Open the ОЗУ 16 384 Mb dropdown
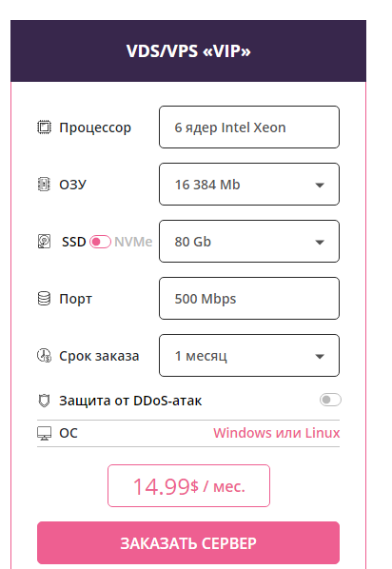This screenshot has height=569, width=392. [249, 185]
